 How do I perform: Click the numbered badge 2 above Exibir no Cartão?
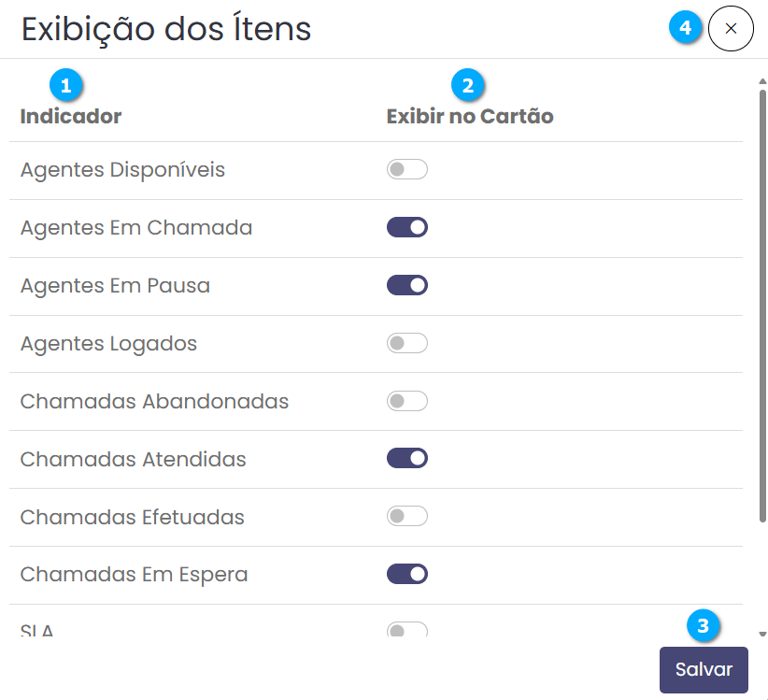(468, 86)
